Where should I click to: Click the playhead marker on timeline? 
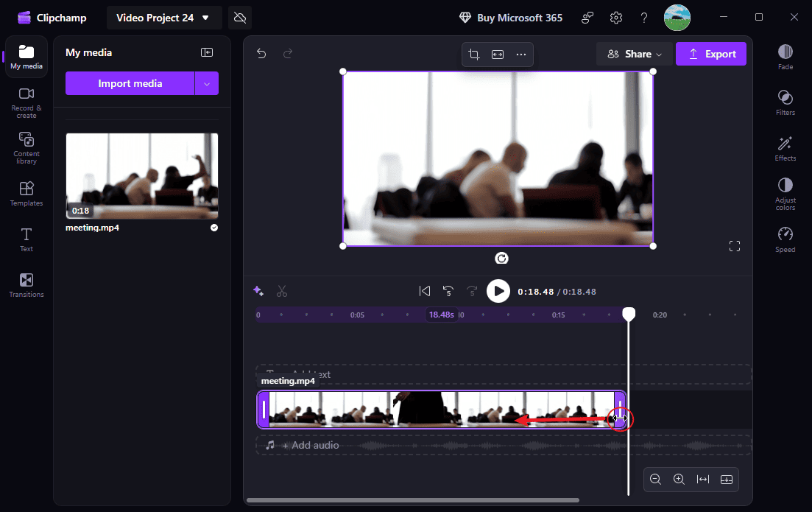tap(629, 314)
